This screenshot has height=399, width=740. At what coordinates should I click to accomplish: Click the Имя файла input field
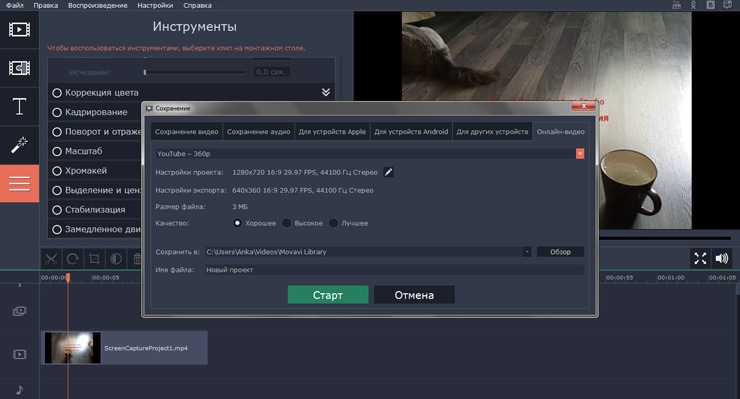point(395,270)
